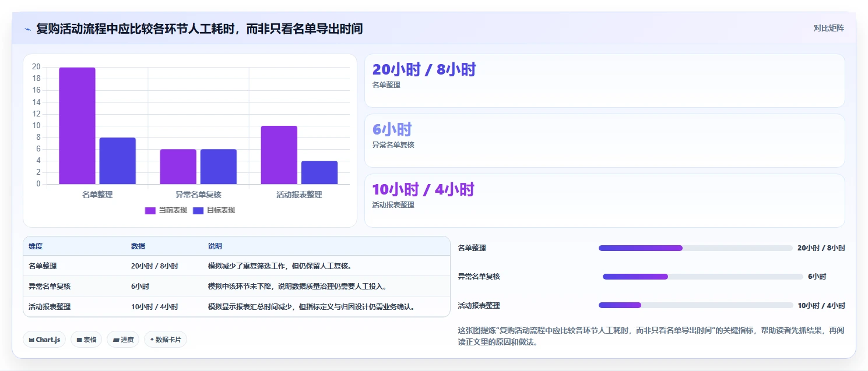Toggle the 当前表现 legend swatch
Viewport: 868px width, 371px height.
coord(150,210)
